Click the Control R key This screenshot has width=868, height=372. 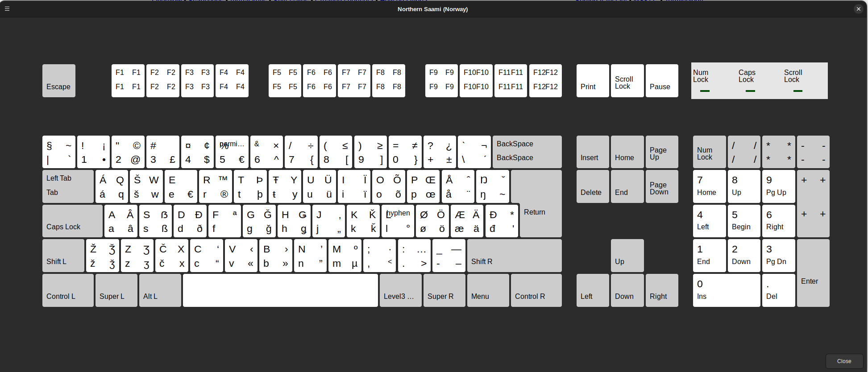[x=536, y=290]
